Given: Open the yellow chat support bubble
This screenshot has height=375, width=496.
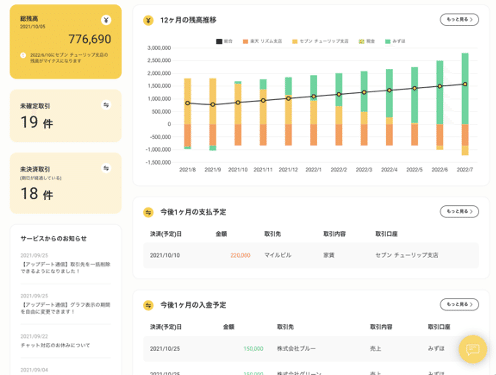Looking at the screenshot, I should [473, 349].
